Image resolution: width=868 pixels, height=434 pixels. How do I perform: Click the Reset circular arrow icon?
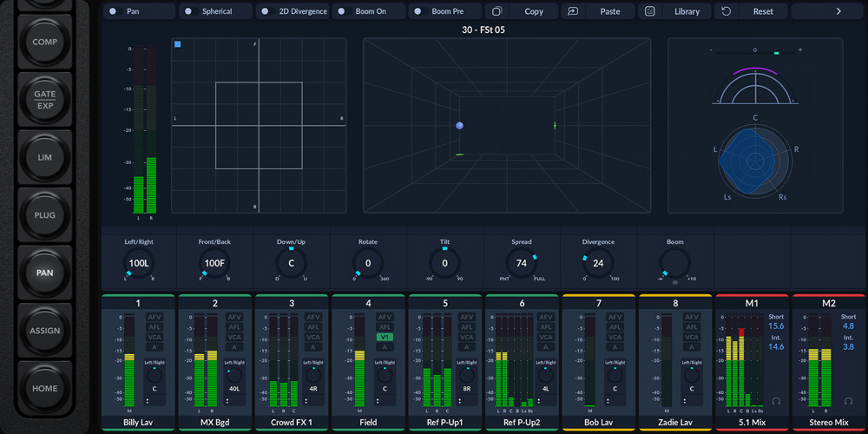[x=727, y=11]
